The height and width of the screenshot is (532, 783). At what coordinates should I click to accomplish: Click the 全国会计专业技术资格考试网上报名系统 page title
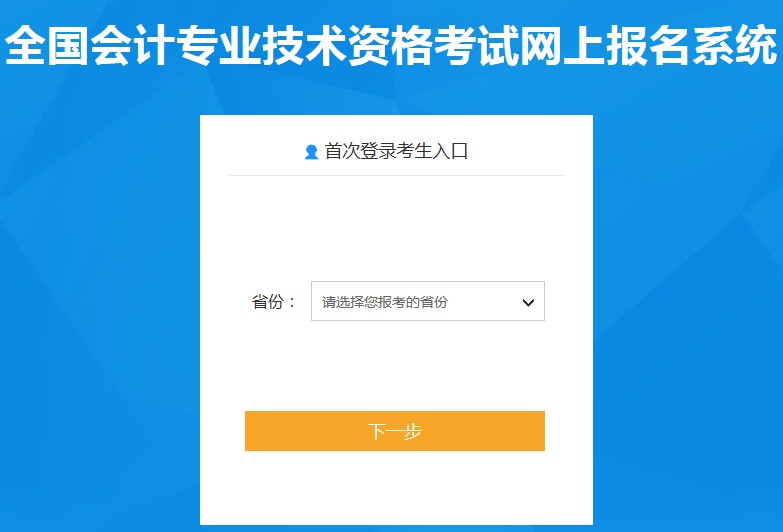pyautogui.click(x=391, y=45)
